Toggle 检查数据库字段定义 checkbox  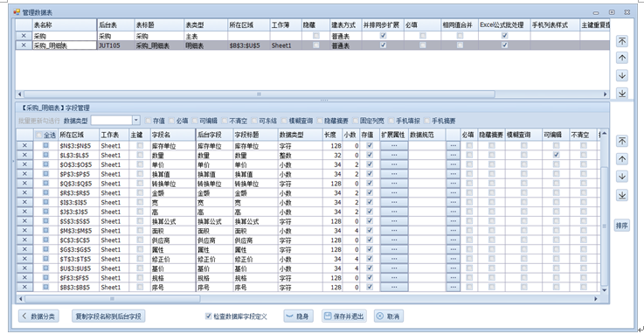click(x=208, y=316)
